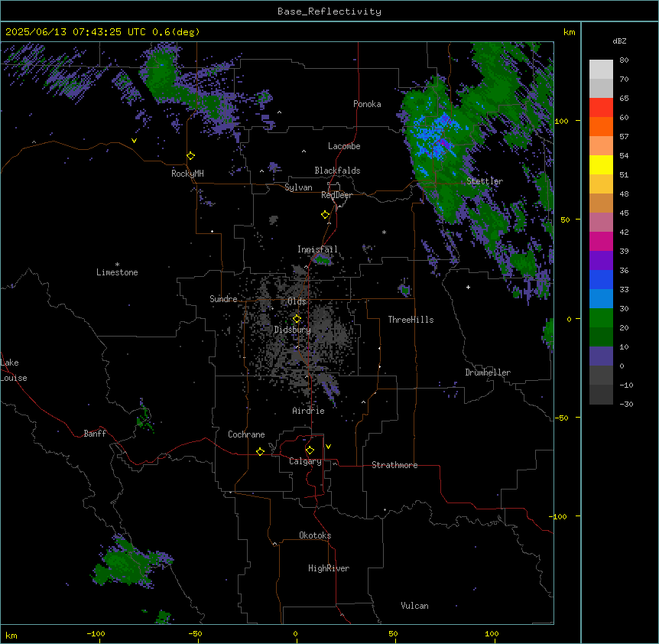Click the Lacombe city label

[344, 146]
